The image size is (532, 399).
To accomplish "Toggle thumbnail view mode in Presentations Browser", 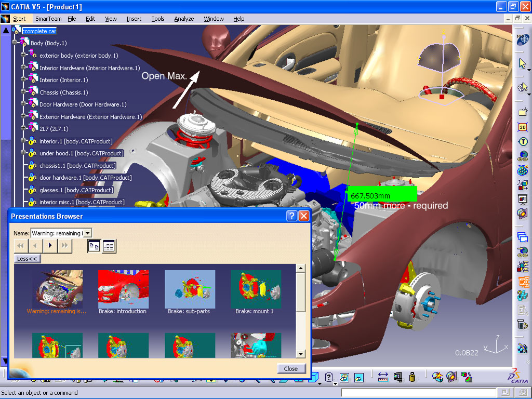I will (94, 246).
